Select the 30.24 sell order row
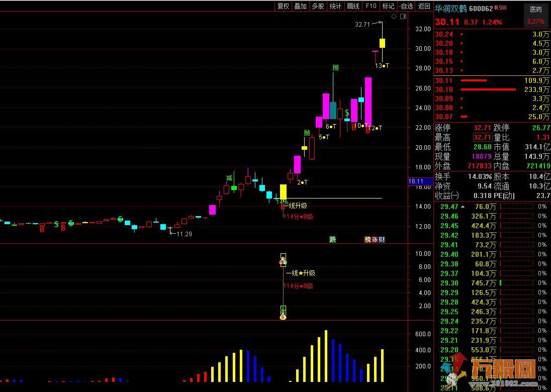 (492, 34)
